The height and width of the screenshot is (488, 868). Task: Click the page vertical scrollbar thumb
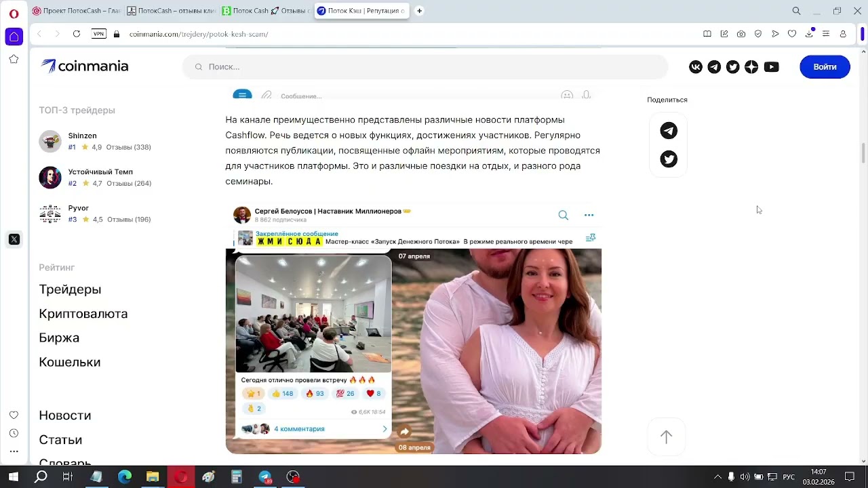863,153
